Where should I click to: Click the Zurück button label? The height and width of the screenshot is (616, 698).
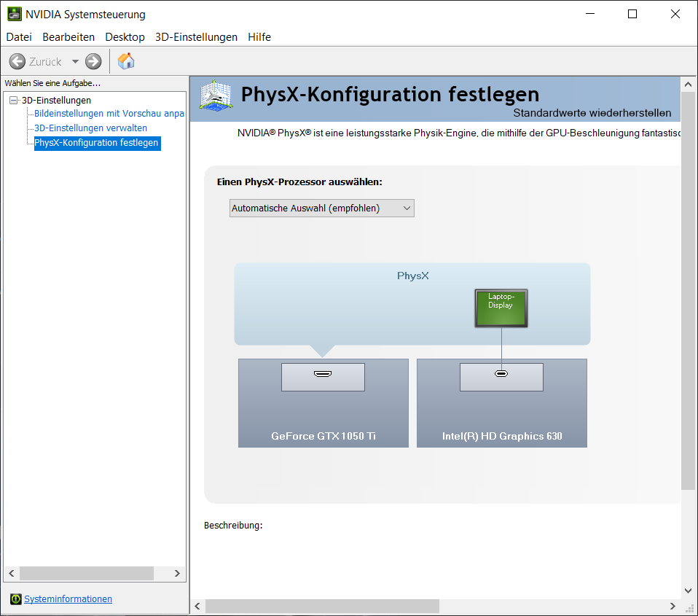pyautogui.click(x=45, y=62)
